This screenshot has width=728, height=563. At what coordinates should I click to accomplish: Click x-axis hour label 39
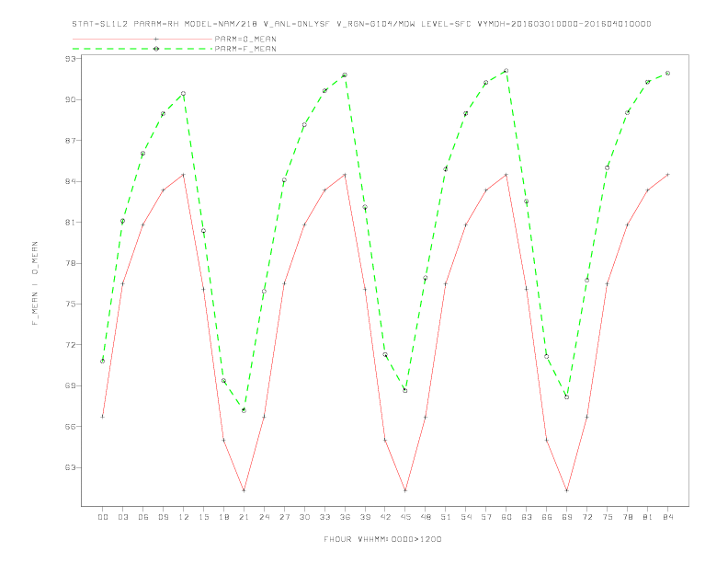pyautogui.click(x=365, y=517)
